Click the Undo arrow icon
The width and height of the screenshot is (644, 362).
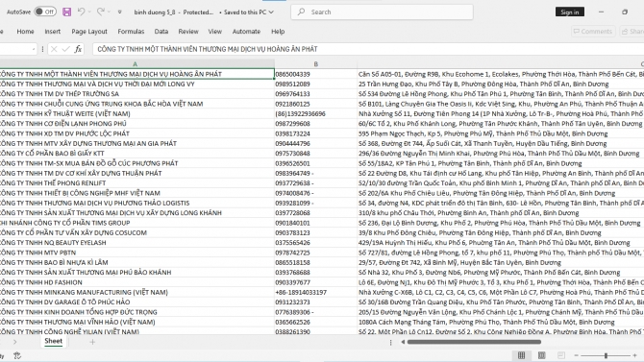(x=81, y=12)
